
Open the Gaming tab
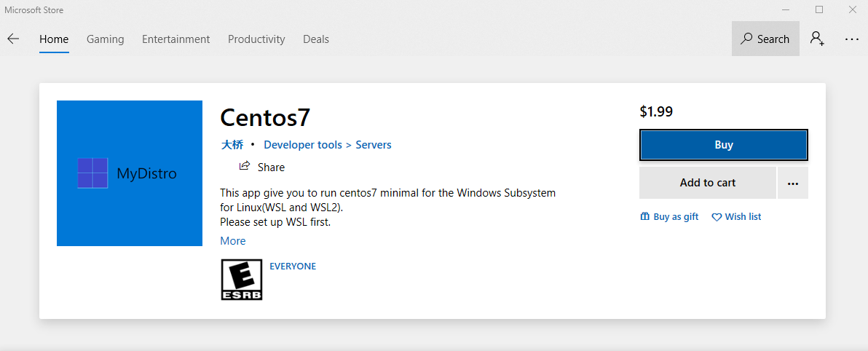[x=106, y=39]
